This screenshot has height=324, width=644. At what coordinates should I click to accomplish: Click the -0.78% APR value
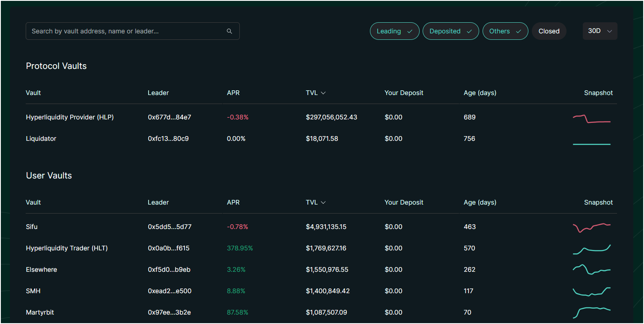coord(238,227)
